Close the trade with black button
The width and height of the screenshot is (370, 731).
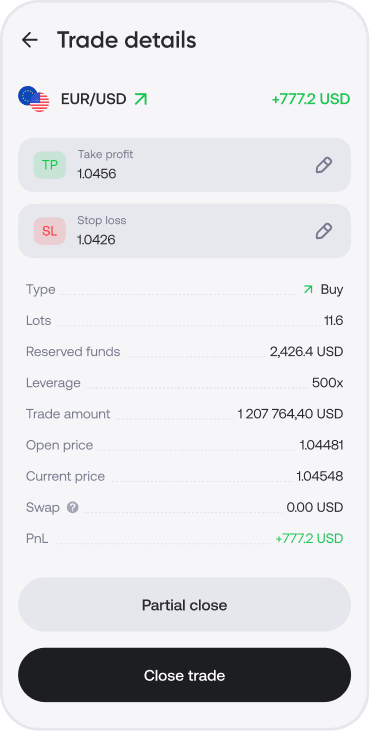185,675
